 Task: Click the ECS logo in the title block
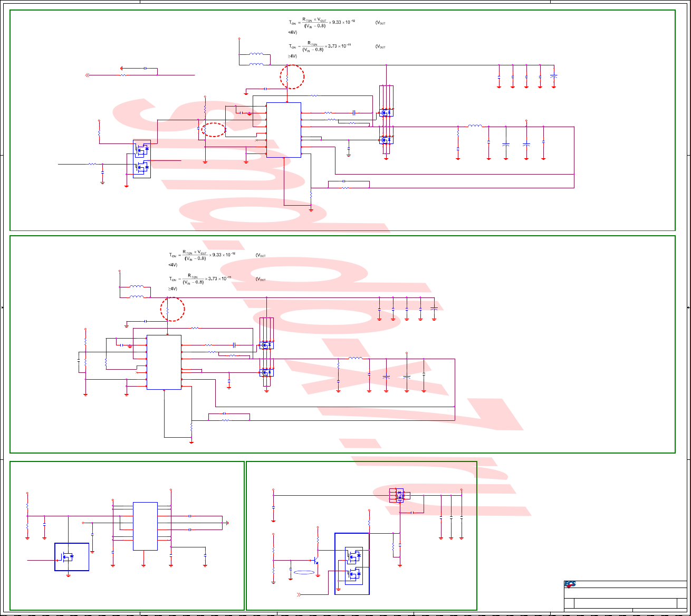[570, 584]
